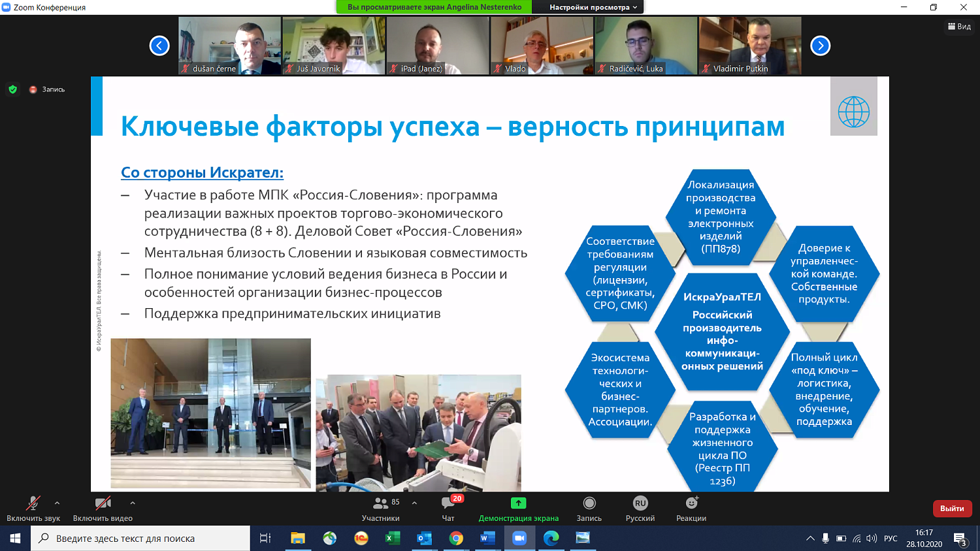
Task: Click the Экосистема технологических партнеров hexagon
Action: tap(620, 389)
